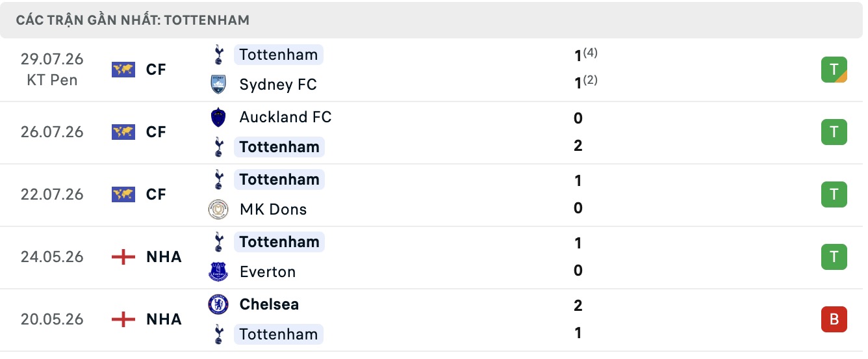Click the 'Các trận gần nhất: Tottenham' header
The image size is (868, 359).
[x=133, y=20]
